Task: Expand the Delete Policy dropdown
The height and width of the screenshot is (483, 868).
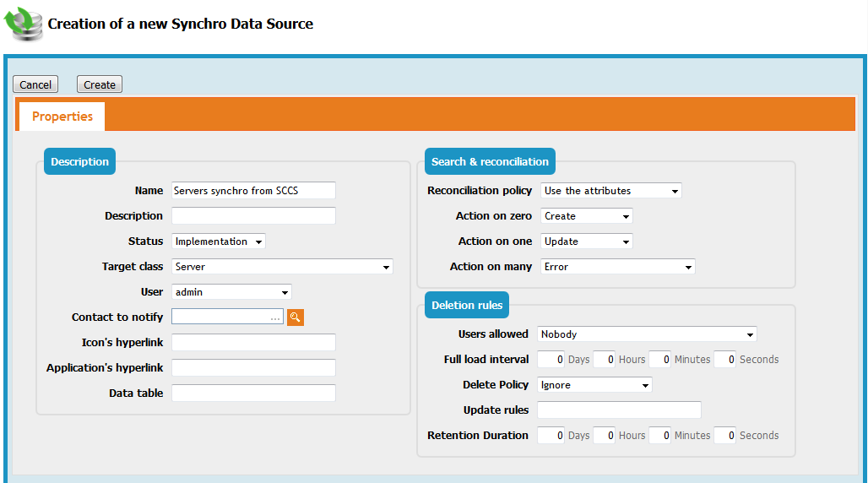Action: [x=594, y=385]
